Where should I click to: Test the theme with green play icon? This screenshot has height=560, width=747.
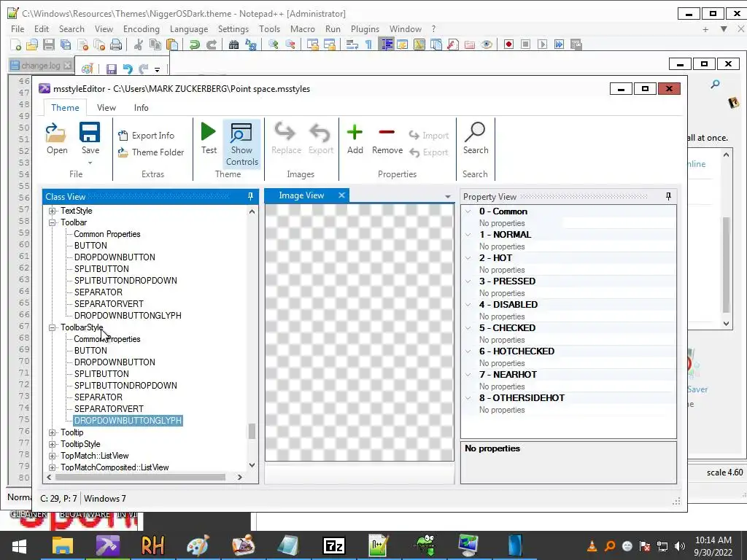coord(209,139)
